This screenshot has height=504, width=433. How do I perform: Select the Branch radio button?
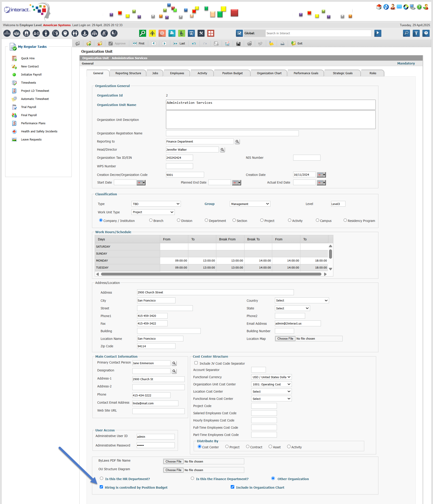151,220
